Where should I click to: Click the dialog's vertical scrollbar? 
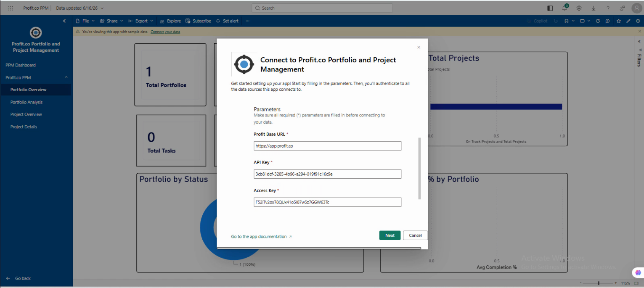[419, 168]
